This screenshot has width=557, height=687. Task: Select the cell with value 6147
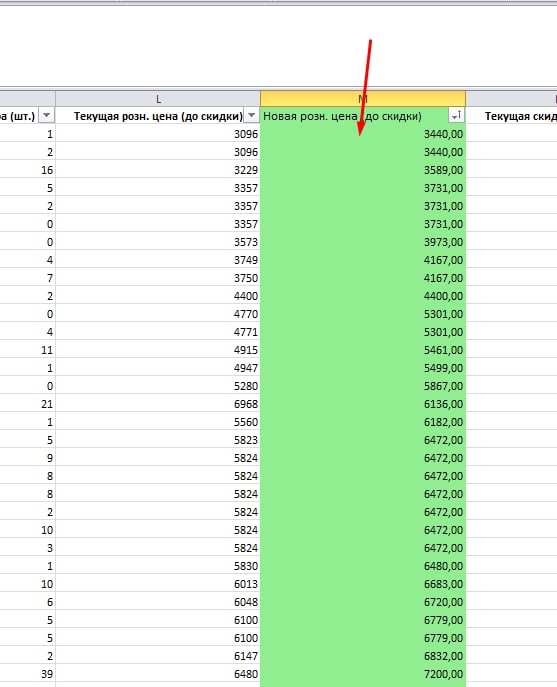[158, 656]
